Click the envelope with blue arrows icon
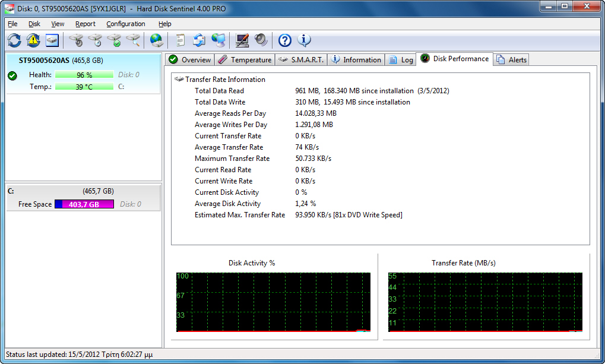The image size is (605, 364). tap(199, 40)
